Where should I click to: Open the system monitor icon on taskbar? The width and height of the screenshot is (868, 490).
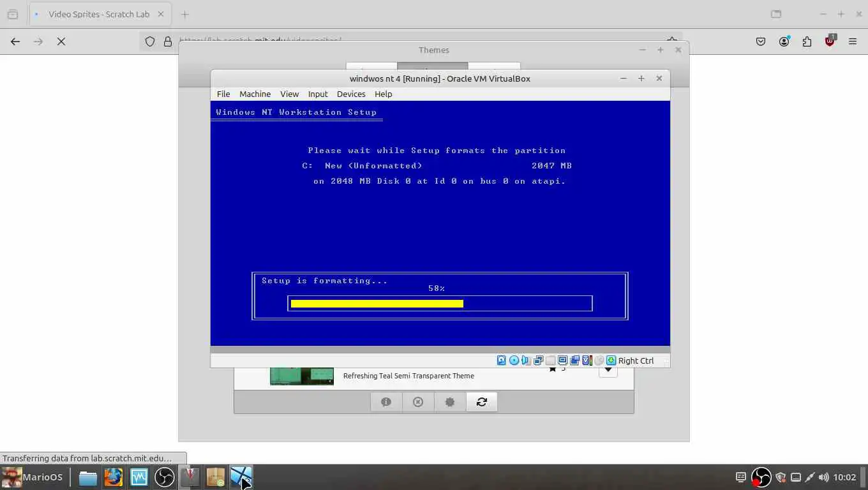pos(139,477)
